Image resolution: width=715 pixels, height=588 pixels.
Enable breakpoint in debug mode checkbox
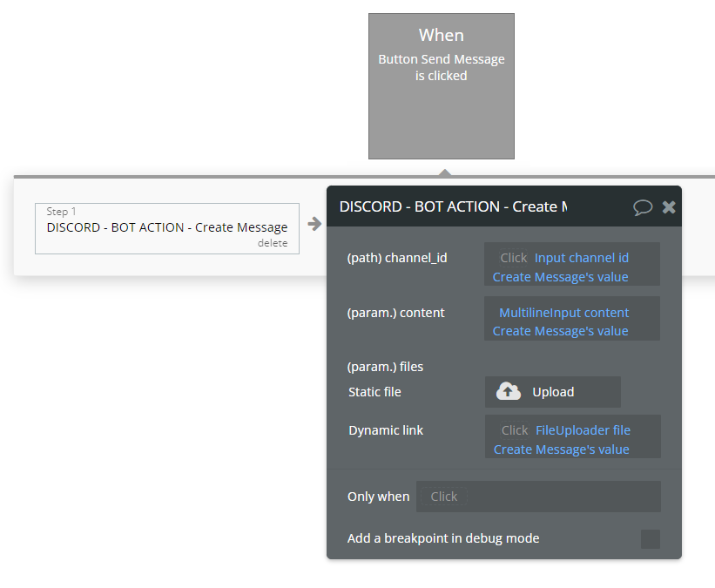pyautogui.click(x=651, y=538)
